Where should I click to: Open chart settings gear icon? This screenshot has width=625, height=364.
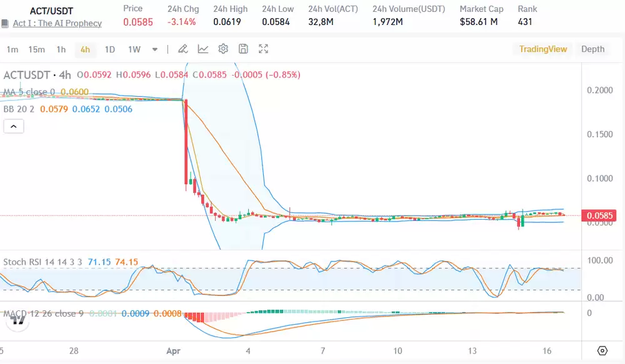tap(223, 49)
